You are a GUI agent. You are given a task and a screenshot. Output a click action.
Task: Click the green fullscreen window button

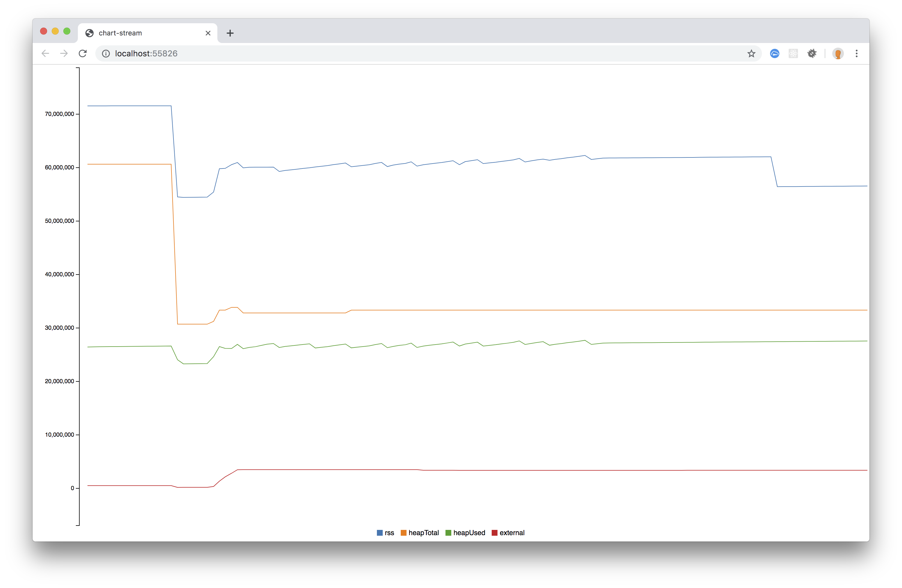[67, 31]
